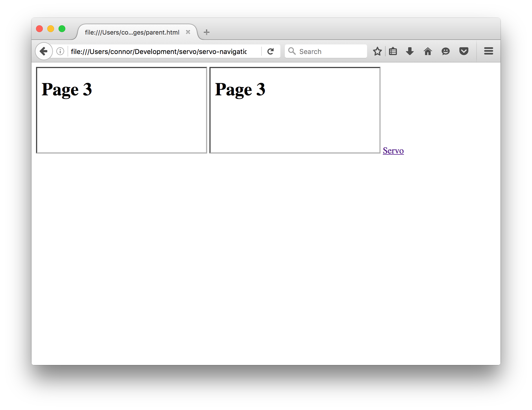
Task: Open the Hello smiley chat icon
Action: (x=446, y=51)
